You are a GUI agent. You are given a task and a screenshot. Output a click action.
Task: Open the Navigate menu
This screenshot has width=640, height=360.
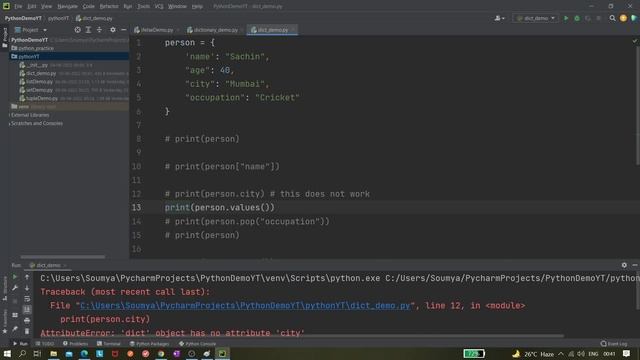click(67, 7)
